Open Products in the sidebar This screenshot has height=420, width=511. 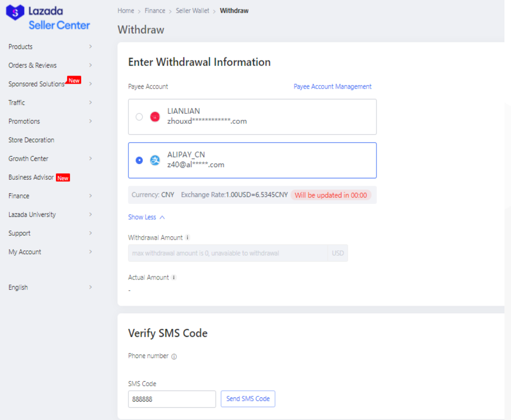coord(21,46)
